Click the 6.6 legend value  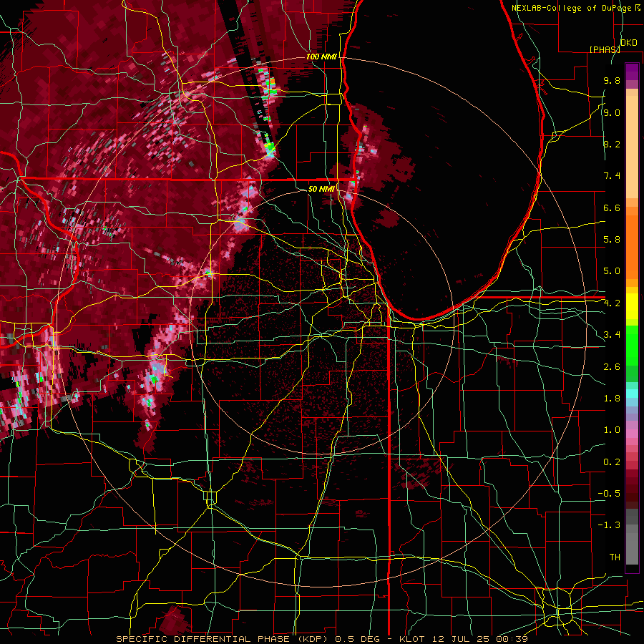[x=612, y=208]
